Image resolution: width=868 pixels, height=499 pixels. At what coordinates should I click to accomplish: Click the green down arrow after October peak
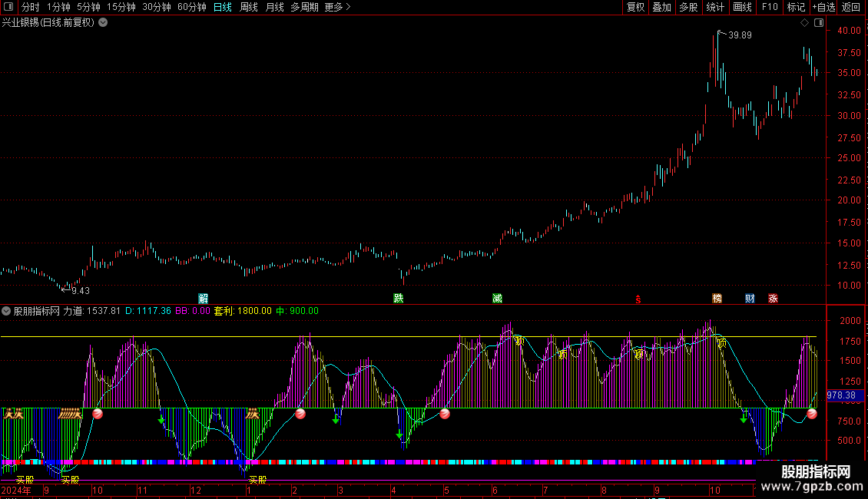744,419
